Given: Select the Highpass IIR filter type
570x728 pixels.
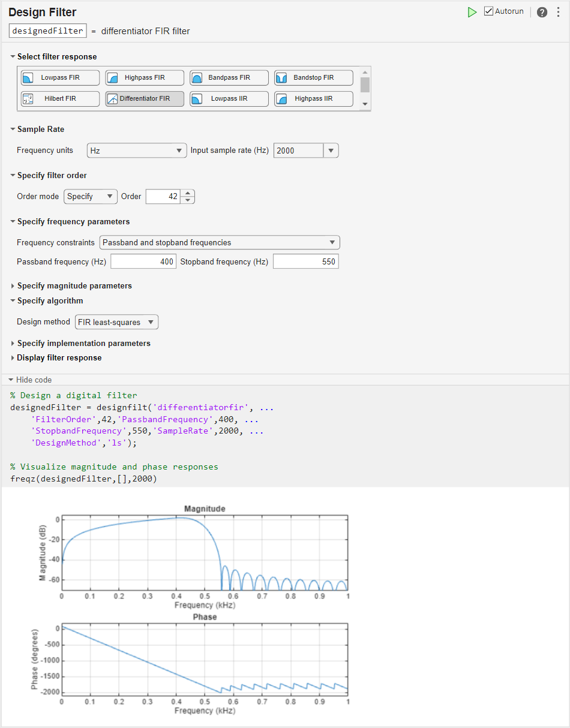Looking at the screenshot, I should (x=313, y=98).
